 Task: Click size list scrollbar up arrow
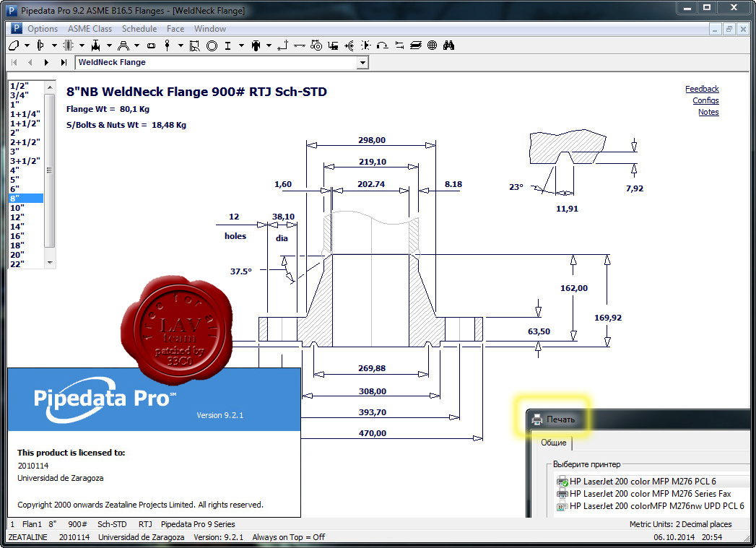click(x=50, y=87)
